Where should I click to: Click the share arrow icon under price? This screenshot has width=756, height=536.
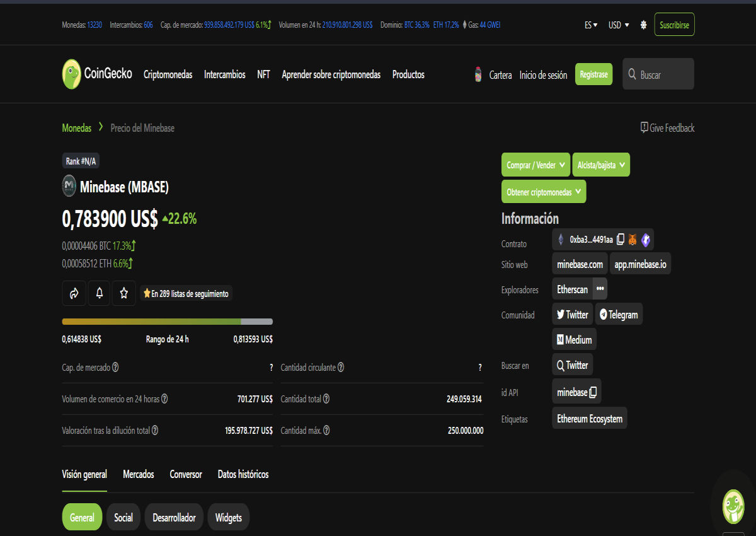pos(74,293)
